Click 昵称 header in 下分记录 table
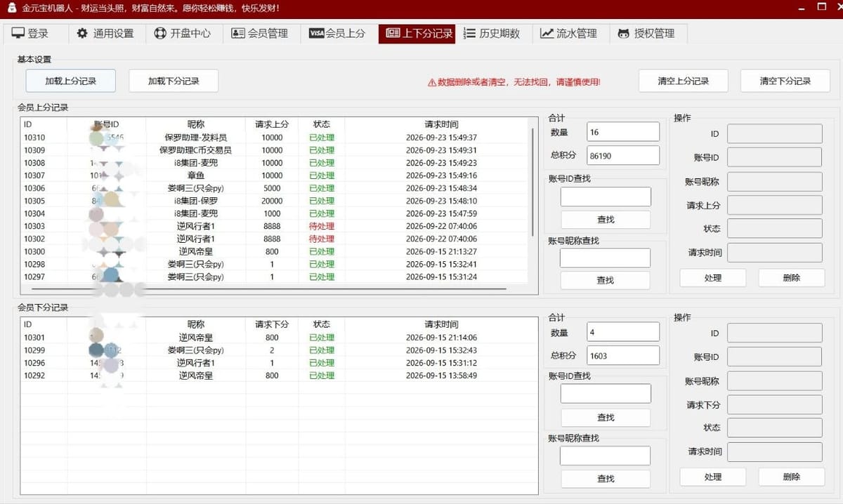 tap(196, 324)
